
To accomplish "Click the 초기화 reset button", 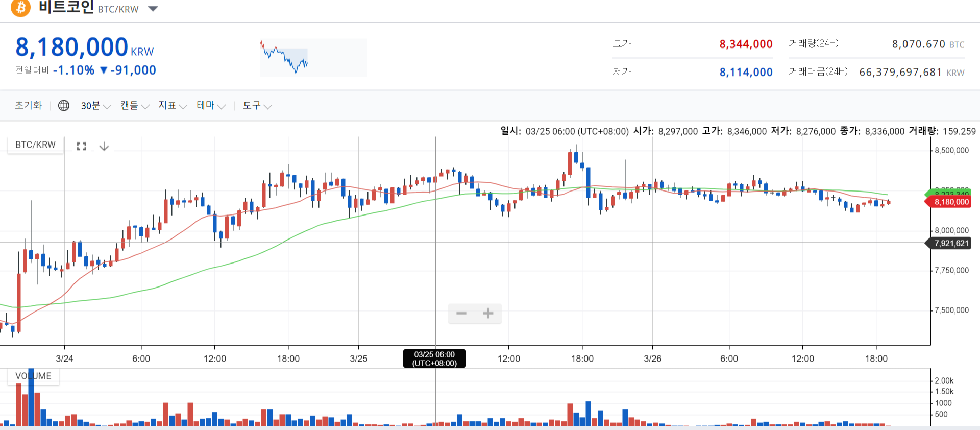I will [x=29, y=105].
